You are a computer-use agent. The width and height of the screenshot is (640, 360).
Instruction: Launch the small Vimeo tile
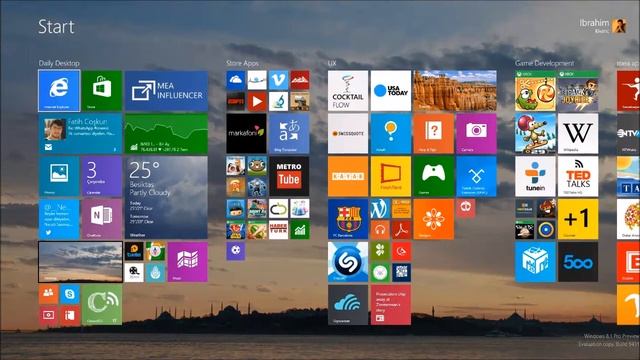point(278,80)
